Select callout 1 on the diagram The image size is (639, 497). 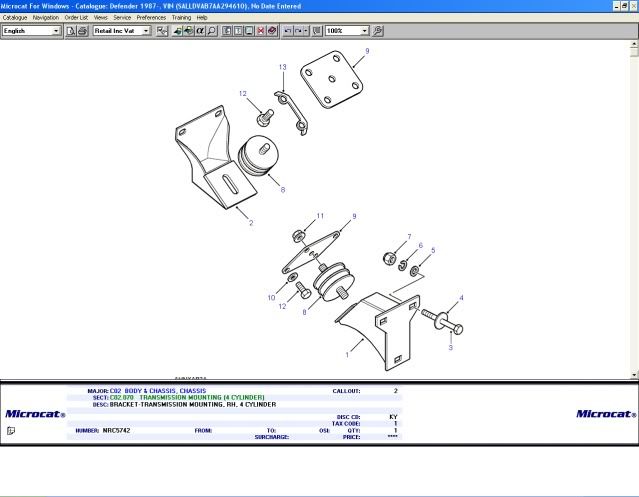[347, 354]
